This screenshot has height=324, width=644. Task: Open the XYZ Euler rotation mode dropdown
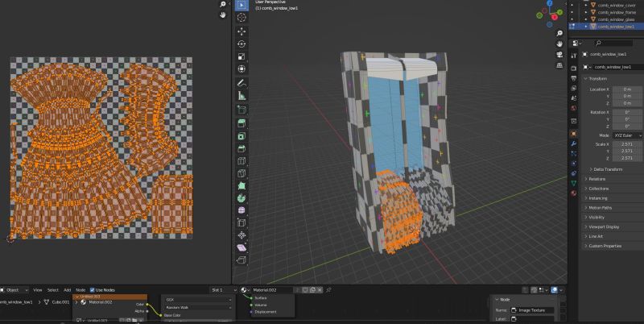[627, 135]
